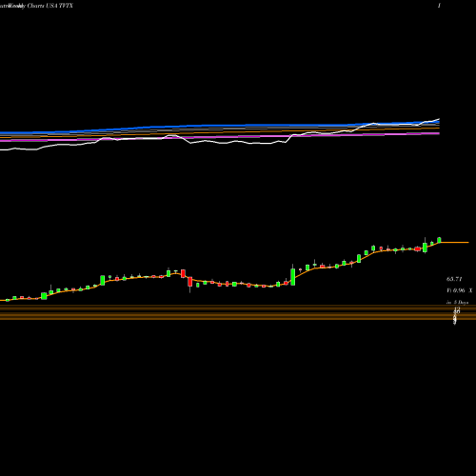Click the tall green candle after mid-chart dip
The height and width of the screenshot is (476, 476).
coord(293,276)
